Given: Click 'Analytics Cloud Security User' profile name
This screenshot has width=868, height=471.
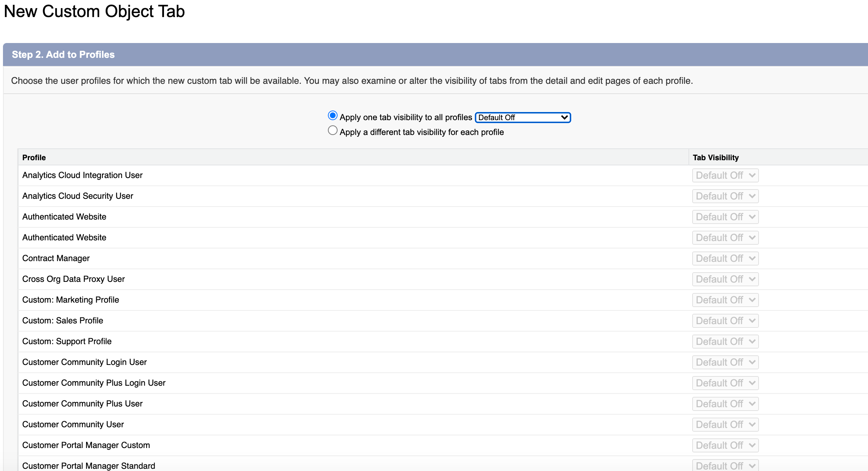Looking at the screenshot, I should click(78, 196).
